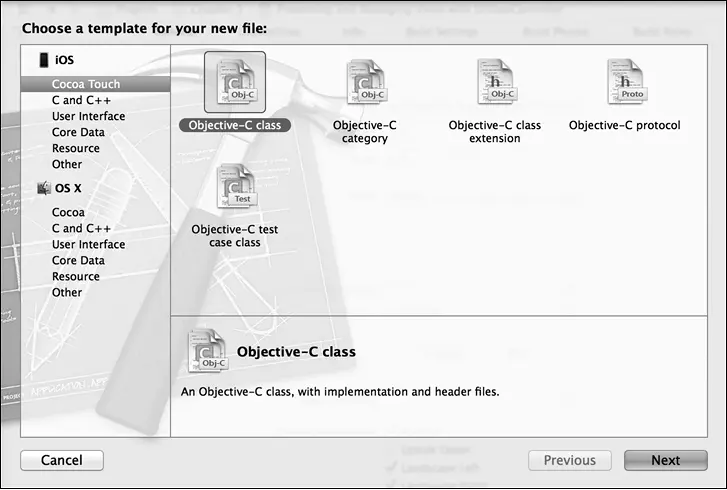Click the bold Objective-C class heading in description
This screenshot has height=490, width=727.
[x=296, y=352]
